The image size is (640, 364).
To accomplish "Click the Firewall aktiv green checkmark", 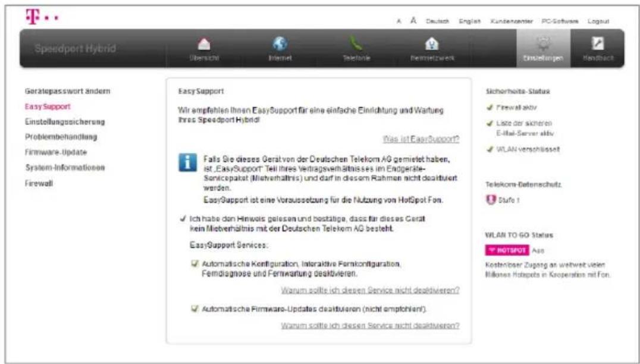I will tap(490, 108).
